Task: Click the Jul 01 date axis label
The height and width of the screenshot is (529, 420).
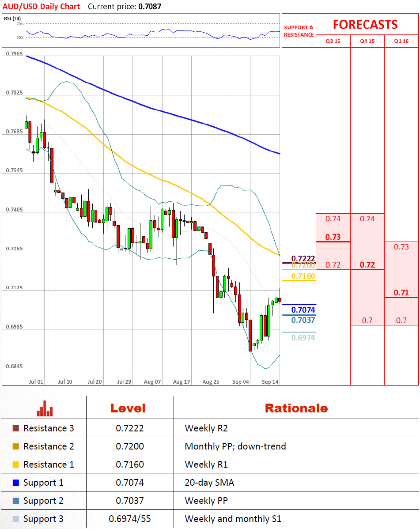Action: tap(36, 382)
